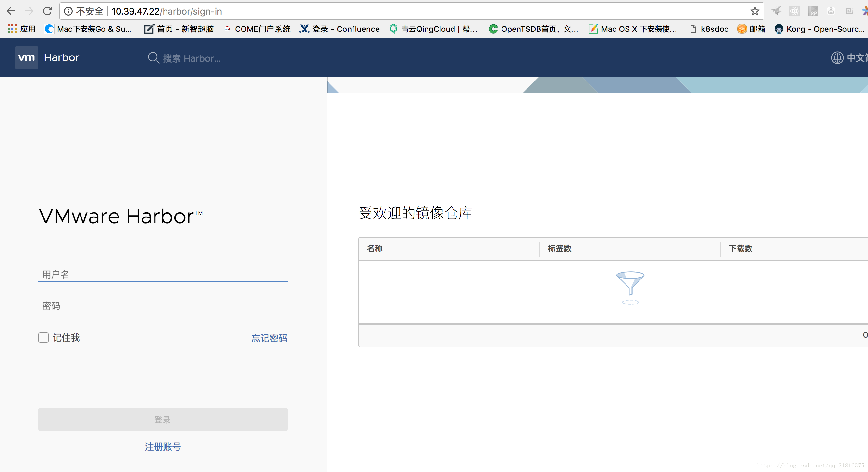Bookmark page with the star icon
868x472 pixels.
pyautogui.click(x=754, y=11)
